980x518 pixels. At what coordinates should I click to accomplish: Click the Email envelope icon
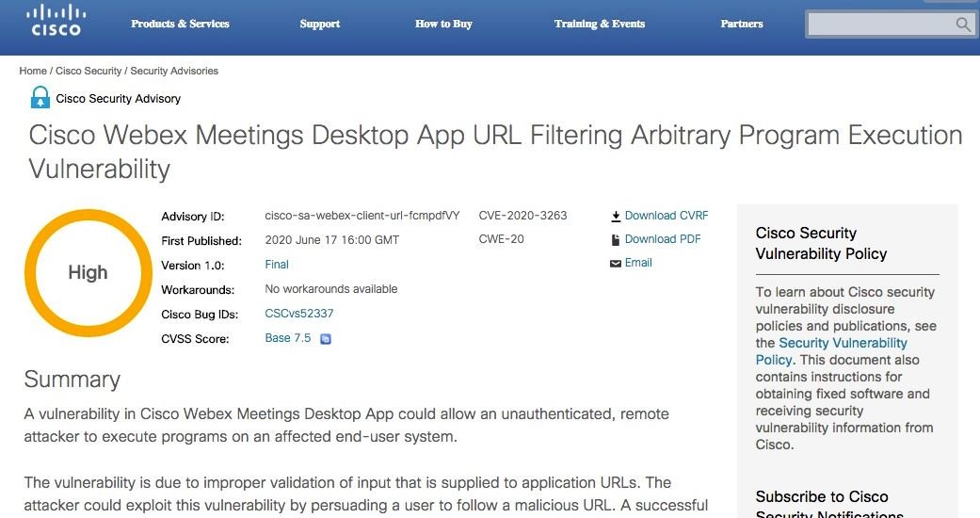[616, 264]
